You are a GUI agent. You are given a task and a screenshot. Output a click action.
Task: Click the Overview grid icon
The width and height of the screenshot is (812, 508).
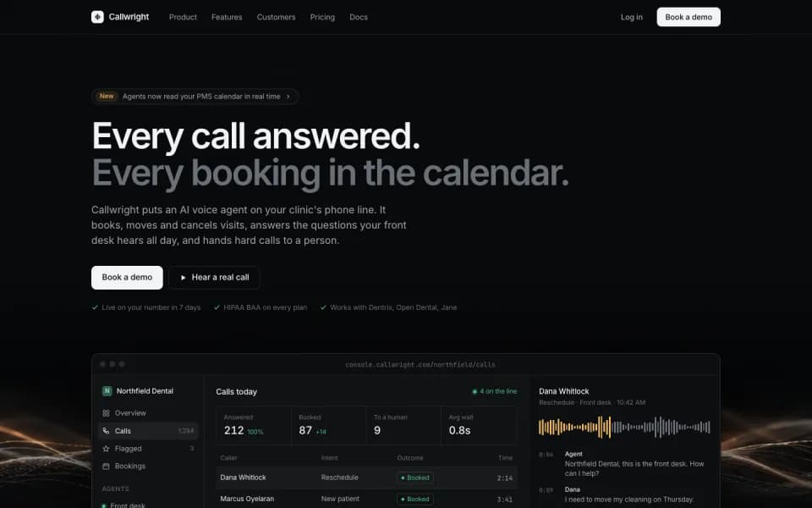pos(106,413)
